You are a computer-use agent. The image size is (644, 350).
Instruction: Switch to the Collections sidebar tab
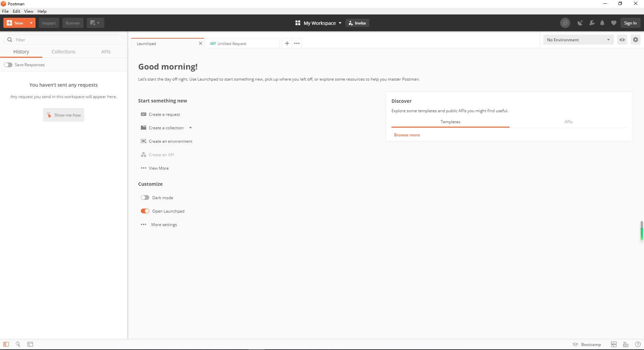[x=63, y=52]
